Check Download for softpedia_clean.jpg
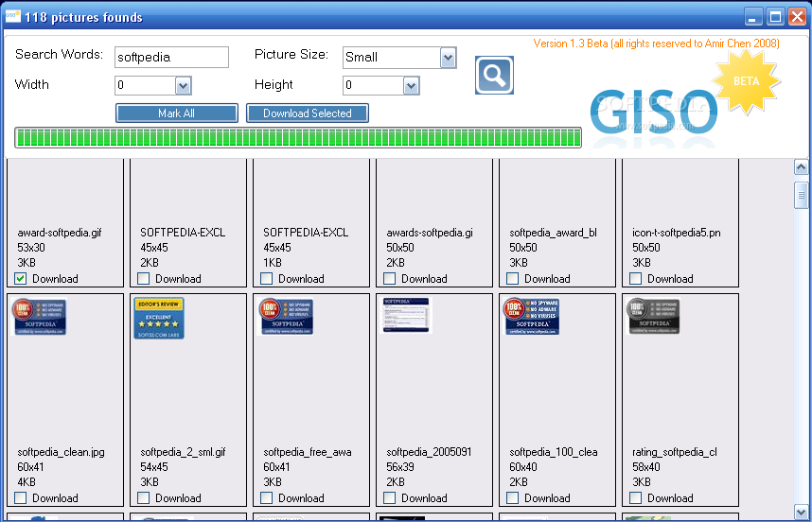Viewport: 812px width, 522px height. pyautogui.click(x=20, y=498)
